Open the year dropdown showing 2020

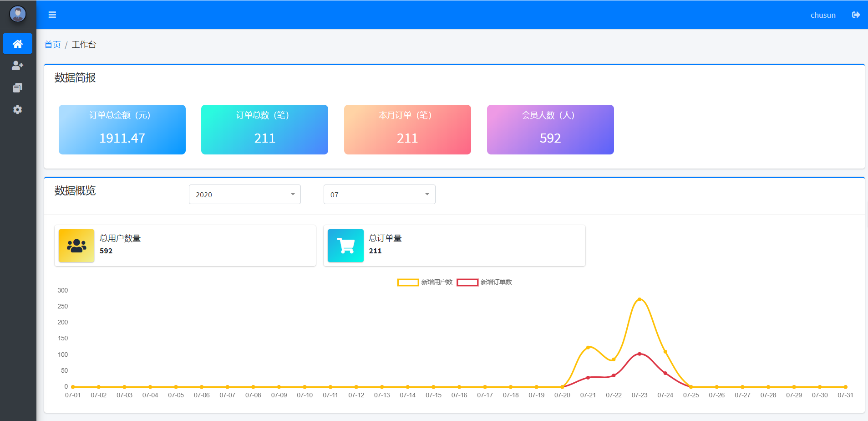pos(244,194)
